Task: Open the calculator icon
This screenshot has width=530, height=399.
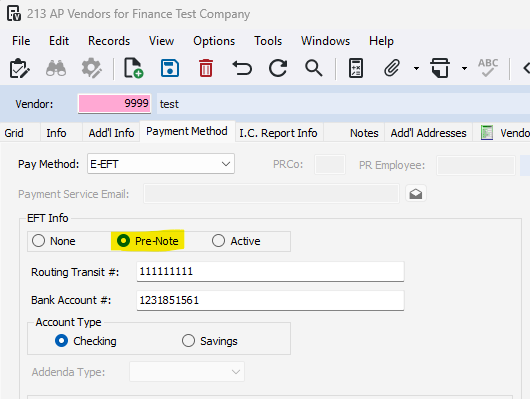Action: [356, 69]
